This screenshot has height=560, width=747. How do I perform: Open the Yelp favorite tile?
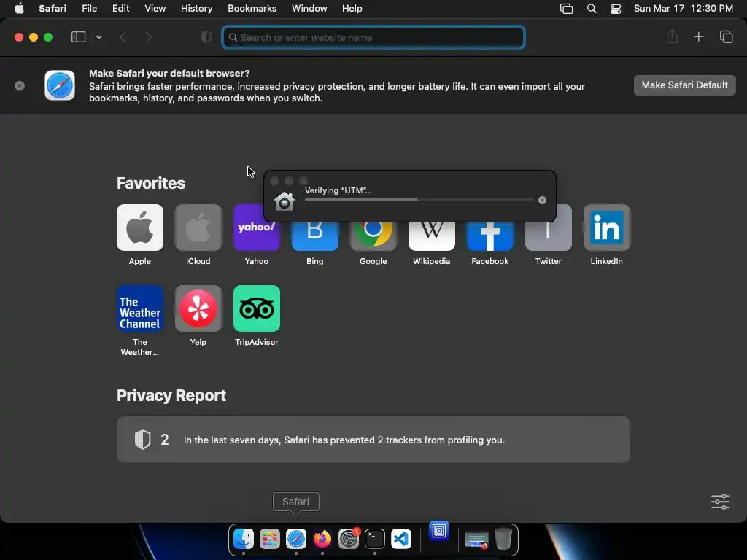198,308
